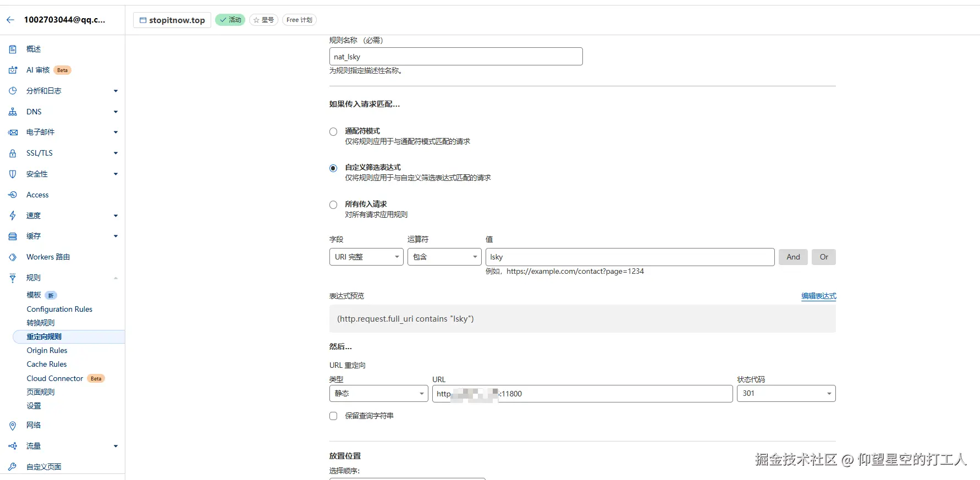Click the SSL/TLS lock icon

point(13,153)
